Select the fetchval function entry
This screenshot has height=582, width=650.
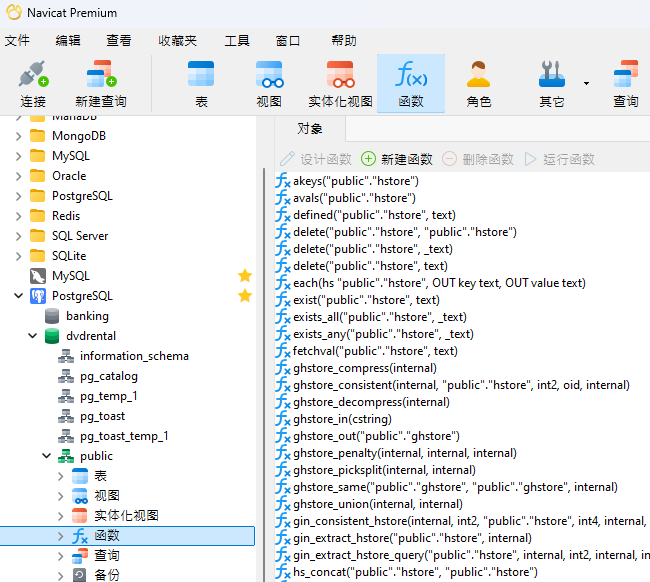pos(375,351)
